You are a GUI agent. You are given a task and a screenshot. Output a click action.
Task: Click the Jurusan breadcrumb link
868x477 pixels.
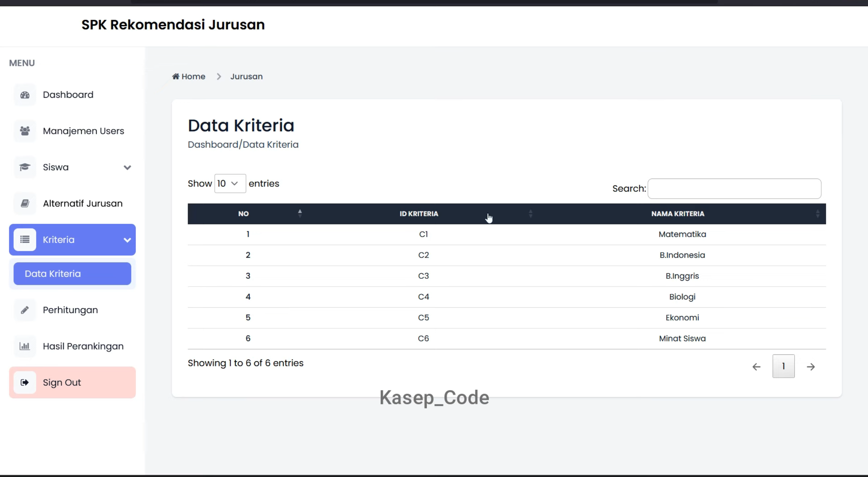(x=247, y=76)
